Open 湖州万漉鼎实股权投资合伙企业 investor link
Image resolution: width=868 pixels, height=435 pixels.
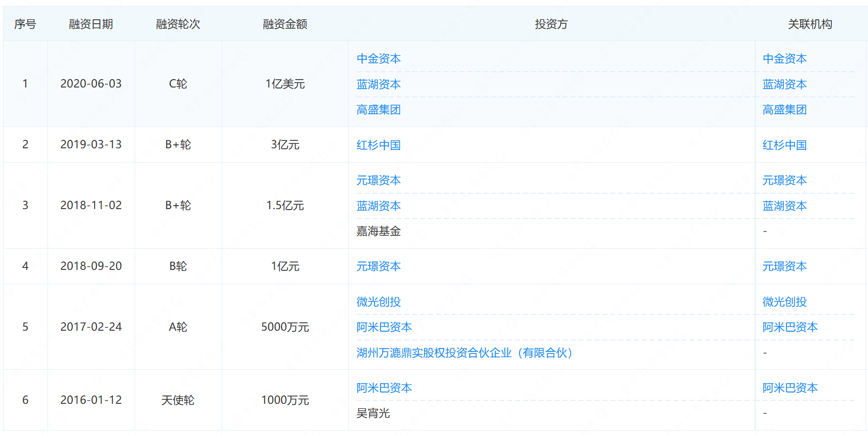(464, 353)
